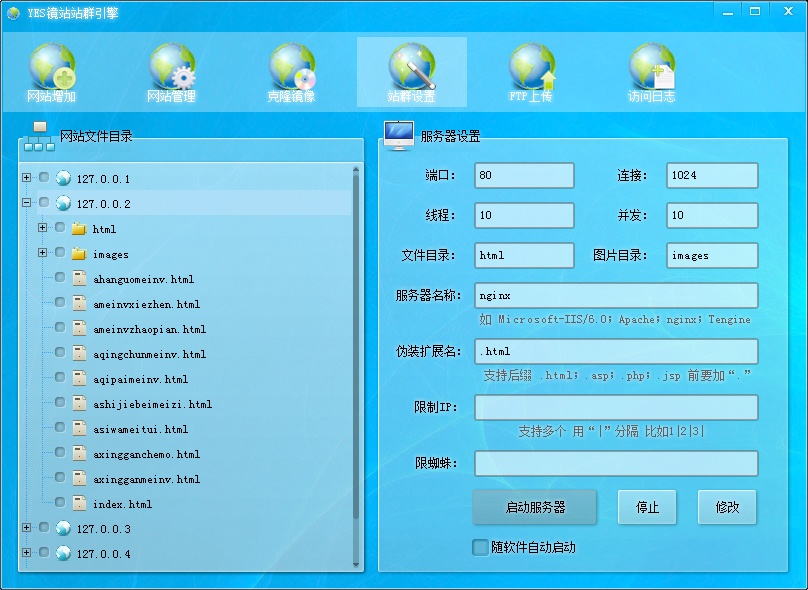This screenshot has height=590, width=808.
Task: Minimize the YES镜站站群引擎 window
Action: (x=728, y=12)
